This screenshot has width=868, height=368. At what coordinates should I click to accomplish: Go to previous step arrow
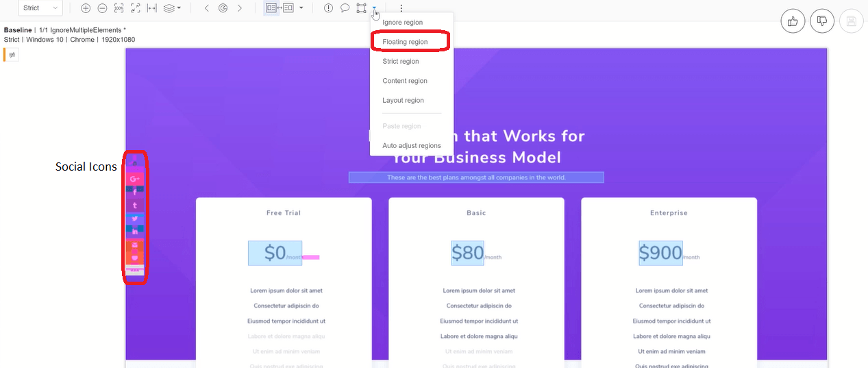point(207,8)
